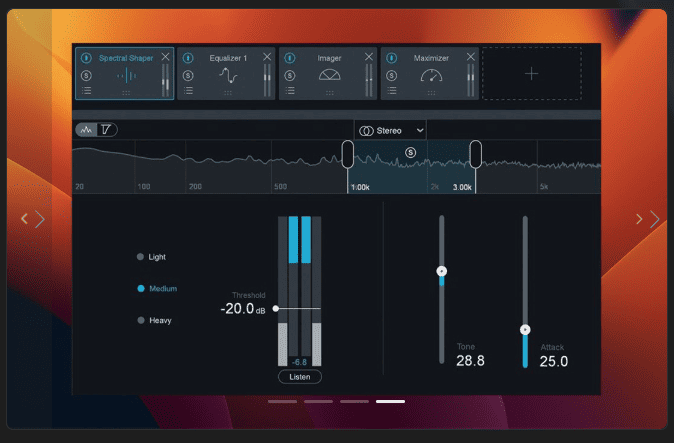
Task: Solo the Equalizer 1 module
Action: pos(188,76)
